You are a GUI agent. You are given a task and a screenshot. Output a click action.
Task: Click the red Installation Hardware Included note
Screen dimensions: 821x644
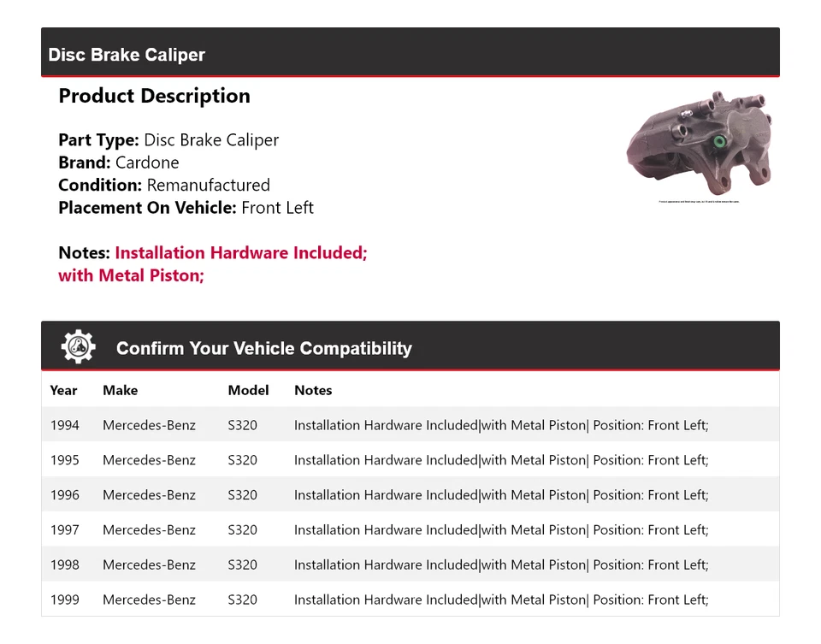(240, 253)
